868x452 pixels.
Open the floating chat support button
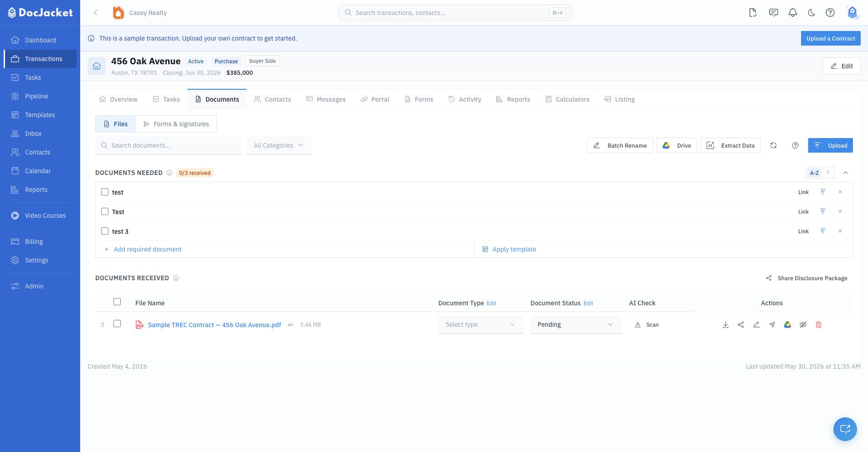point(845,429)
